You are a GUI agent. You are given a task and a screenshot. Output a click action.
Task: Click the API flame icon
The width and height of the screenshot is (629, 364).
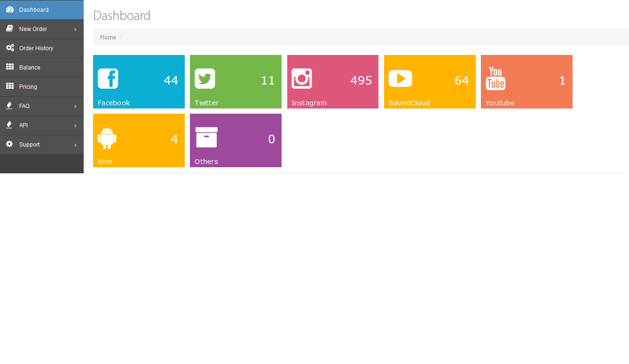tap(9, 125)
